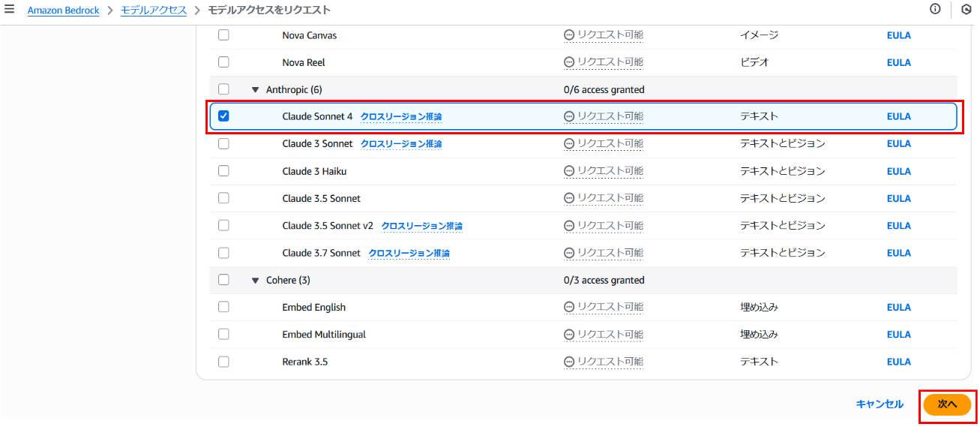Open EULA for Claude 3 Haiku
Viewport: 980px width, 427px height.
899,171
